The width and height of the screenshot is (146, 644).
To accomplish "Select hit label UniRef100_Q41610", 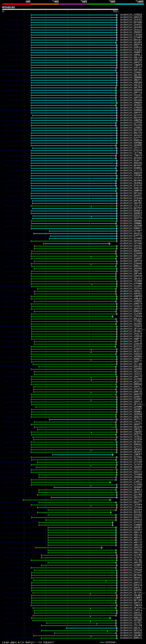I will (x=131, y=233).
